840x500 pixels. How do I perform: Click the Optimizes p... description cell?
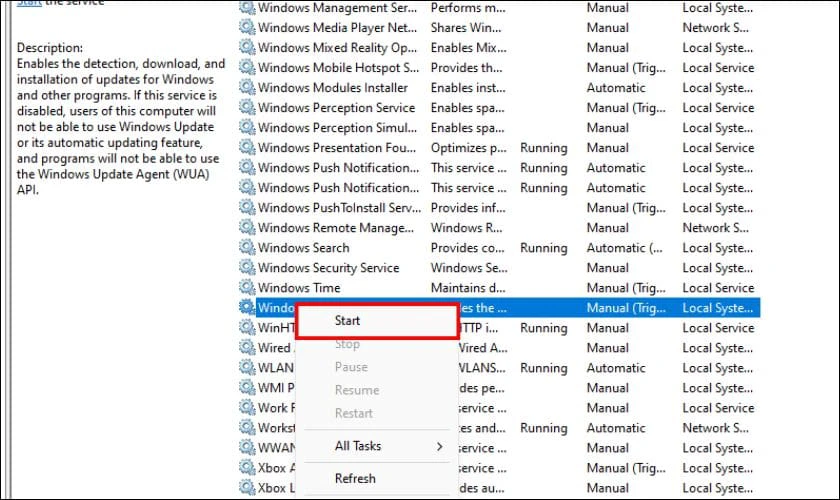click(x=468, y=147)
